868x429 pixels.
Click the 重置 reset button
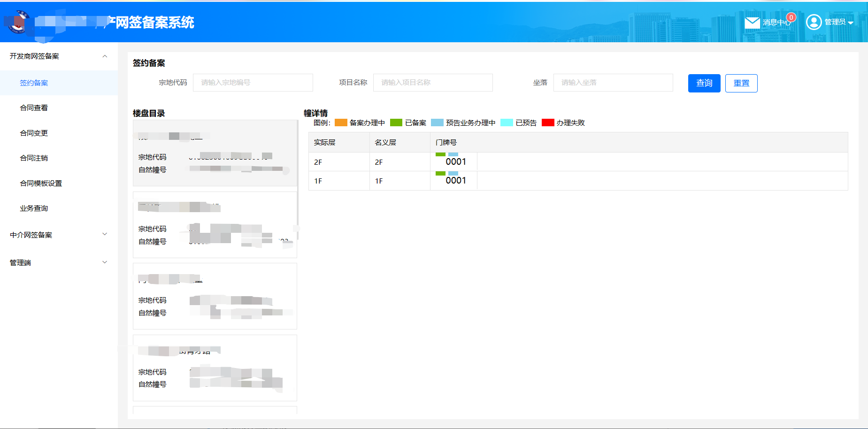coord(741,83)
